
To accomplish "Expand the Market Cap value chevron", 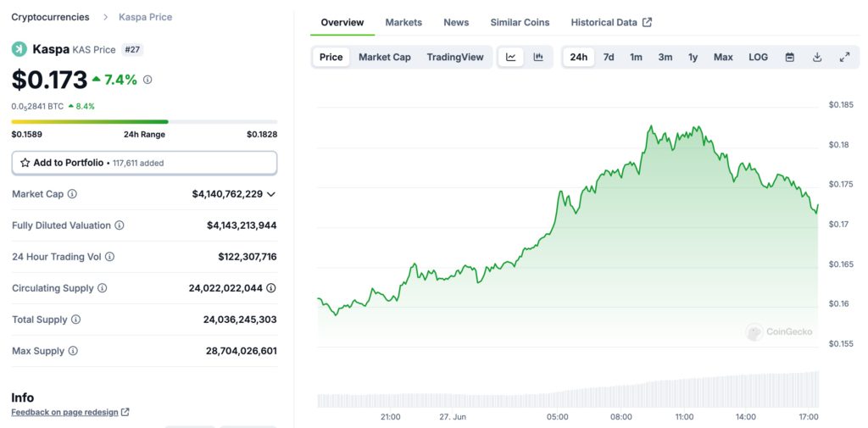I will [271, 194].
